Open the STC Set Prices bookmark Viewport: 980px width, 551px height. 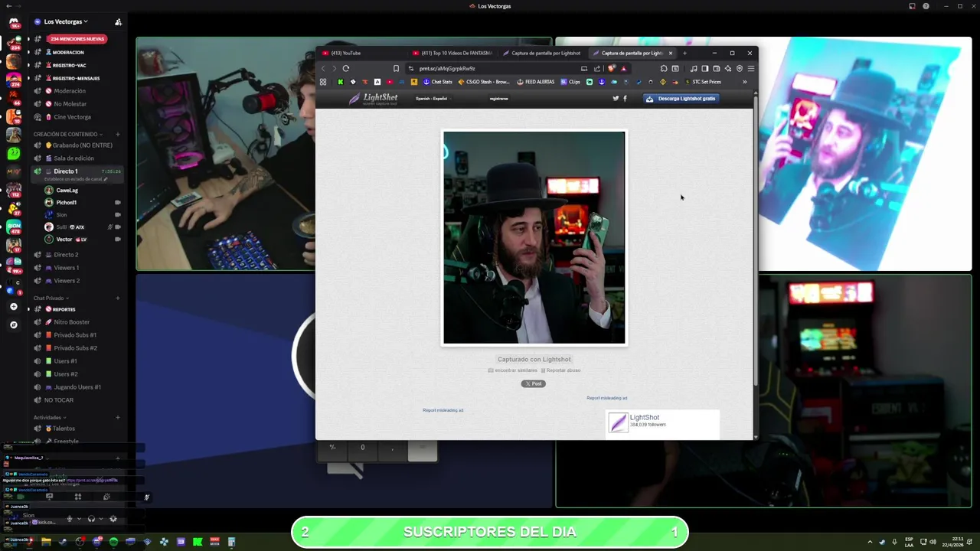point(703,82)
